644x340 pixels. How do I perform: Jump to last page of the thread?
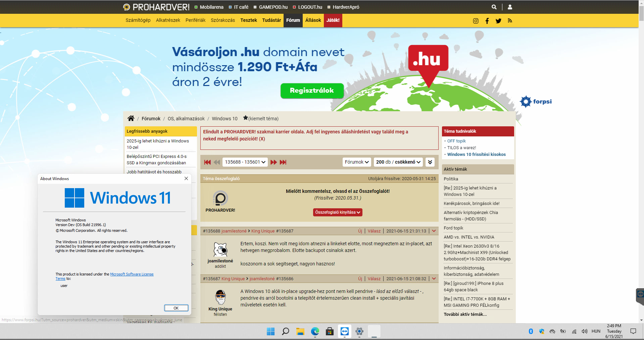click(283, 162)
